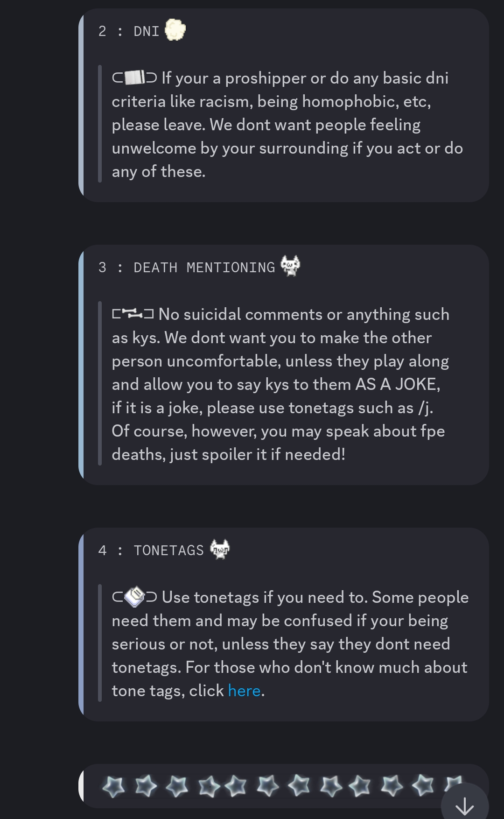Tap the cat emoji beside TONETAGS heading
The height and width of the screenshot is (819, 504).
pyautogui.click(x=220, y=549)
